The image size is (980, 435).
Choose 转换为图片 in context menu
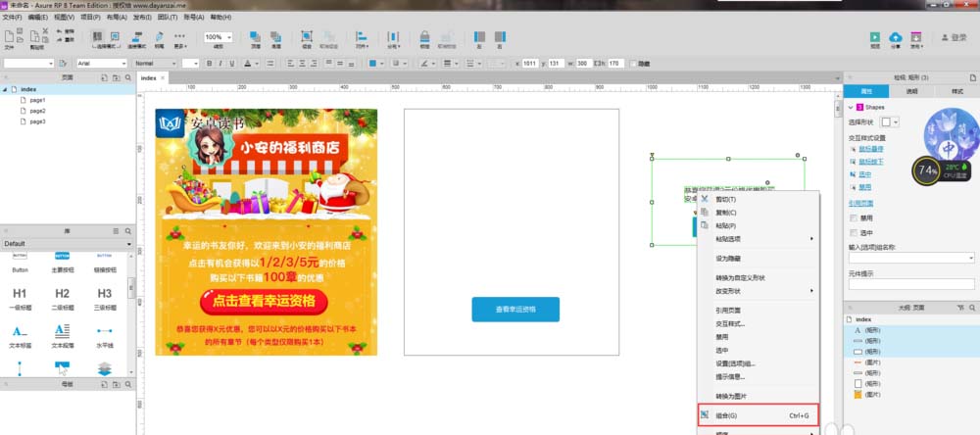tap(758, 396)
